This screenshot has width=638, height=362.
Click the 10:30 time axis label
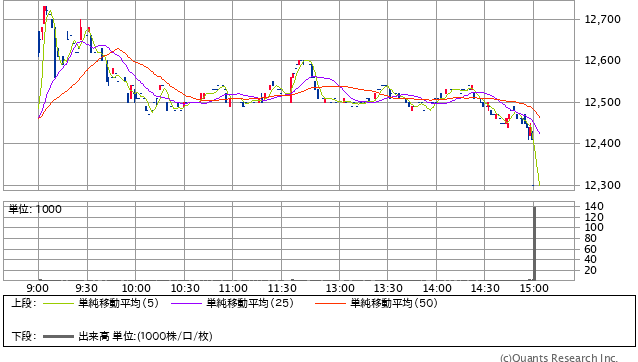tap(185, 288)
